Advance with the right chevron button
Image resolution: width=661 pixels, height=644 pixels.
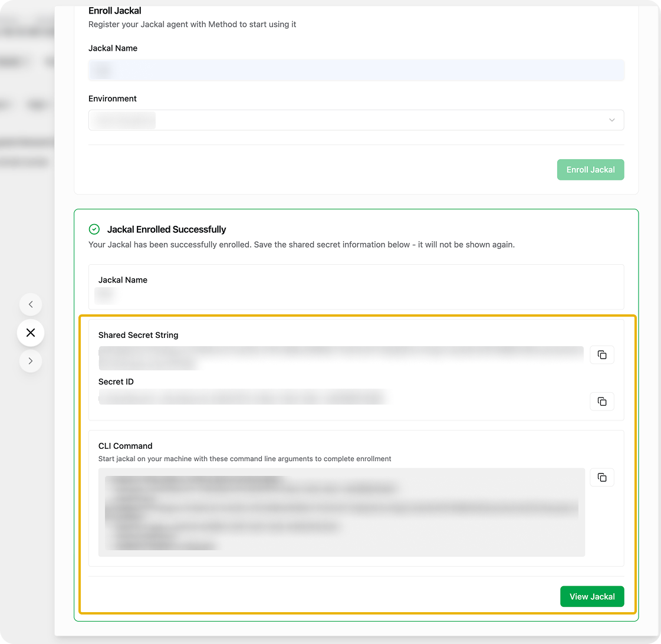tap(31, 361)
